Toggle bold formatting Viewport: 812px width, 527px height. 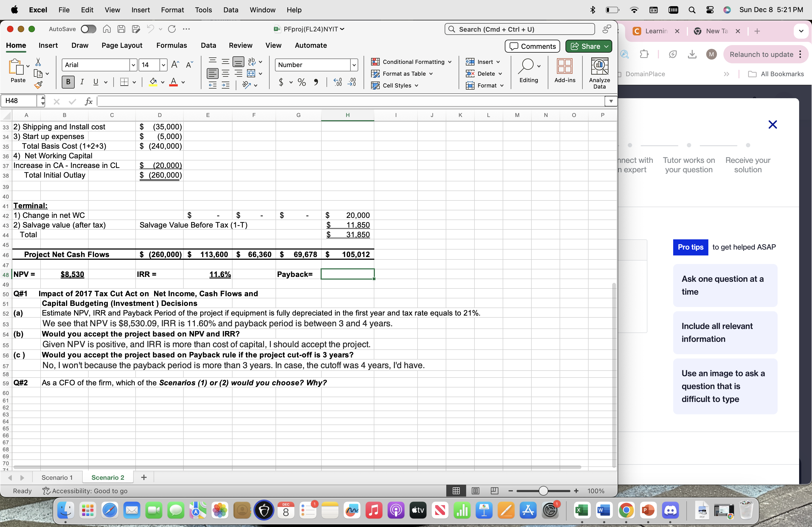click(68, 82)
